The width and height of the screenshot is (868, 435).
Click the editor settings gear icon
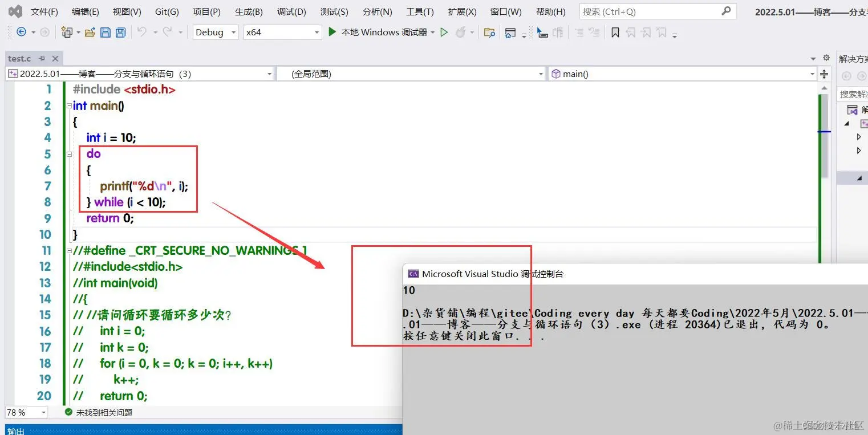826,58
